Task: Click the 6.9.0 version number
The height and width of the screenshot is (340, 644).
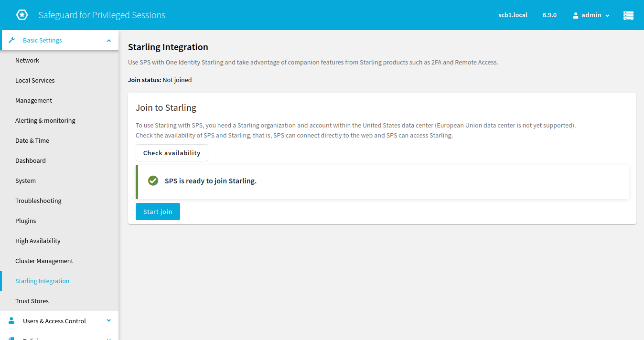Action: pyautogui.click(x=549, y=15)
